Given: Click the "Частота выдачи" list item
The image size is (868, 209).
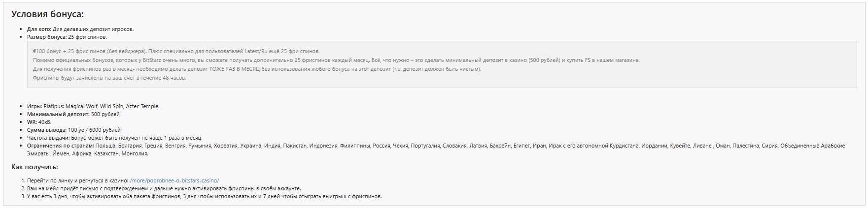Looking at the screenshot, I should [x=114, y=138].
